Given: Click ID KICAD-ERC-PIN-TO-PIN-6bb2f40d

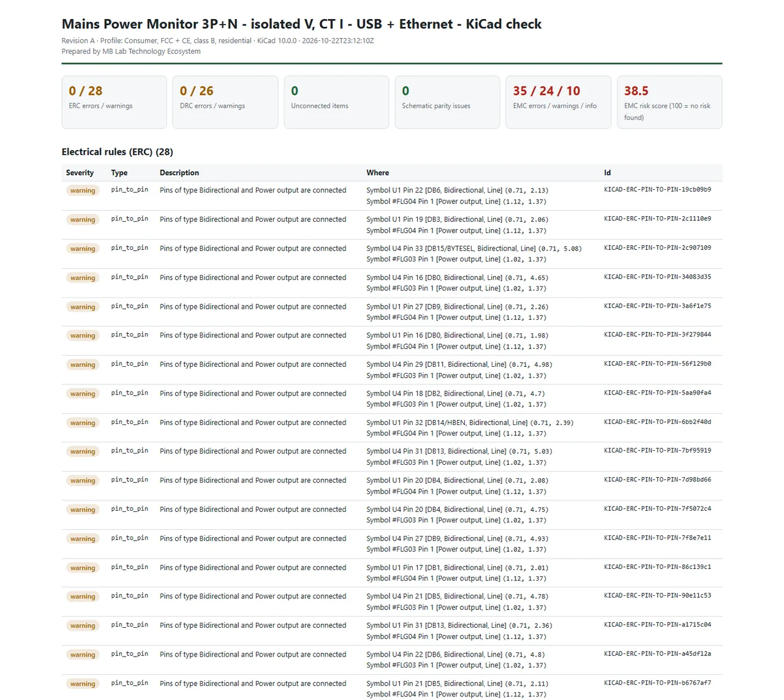Looking at the screenshot, I should pos(658,422).
